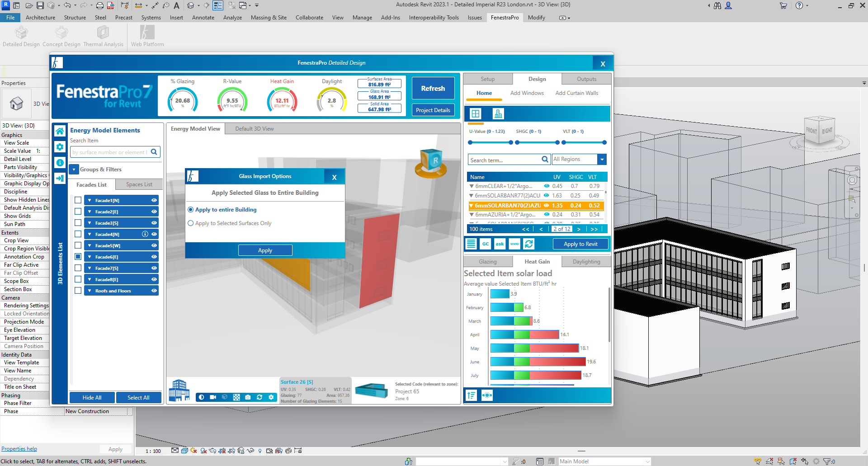Image resolution: width=868 pixels, height=466 pixels.
Task: Expand the 6mmAZURIA+1/2"Argo glass row
Action: click(x=472, y=215)
